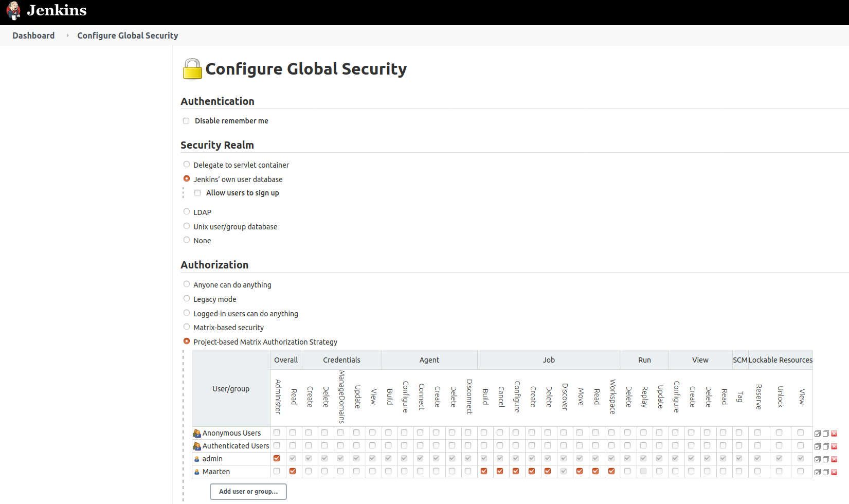
Task: Click the group icon next to Authenticated Users
Action: pyautogui.click(x=196, y=446)
